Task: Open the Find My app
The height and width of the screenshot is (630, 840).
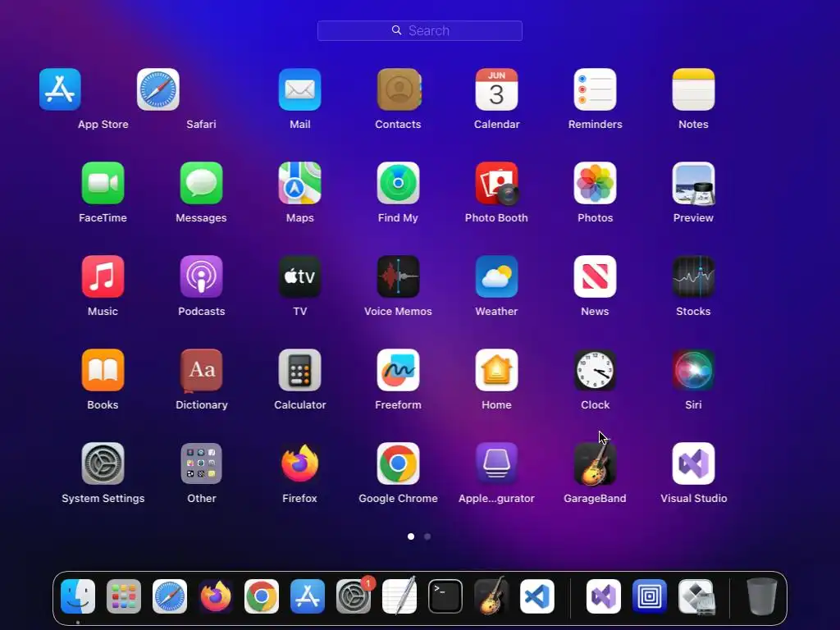Action: tap(398, 183)
